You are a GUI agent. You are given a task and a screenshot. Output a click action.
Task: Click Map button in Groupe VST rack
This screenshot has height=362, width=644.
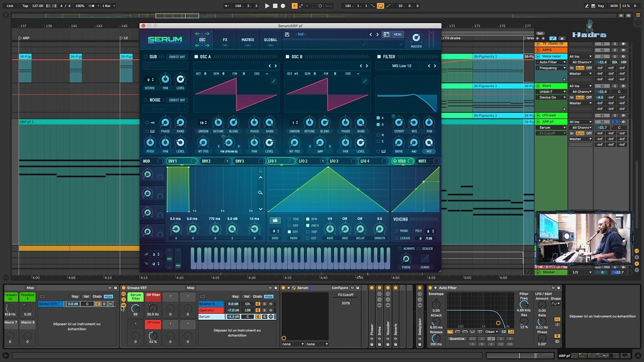click(190, 288)
